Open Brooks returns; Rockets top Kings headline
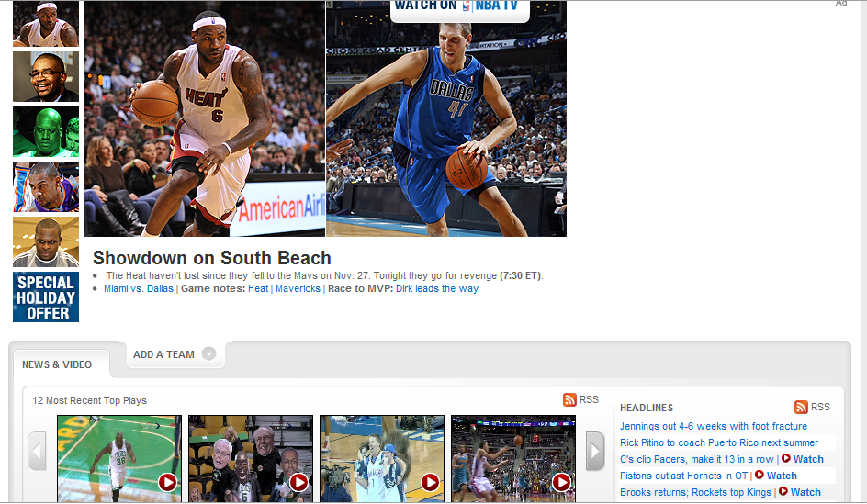The width and height of the screenshot is (867, 504). (695, 492)
